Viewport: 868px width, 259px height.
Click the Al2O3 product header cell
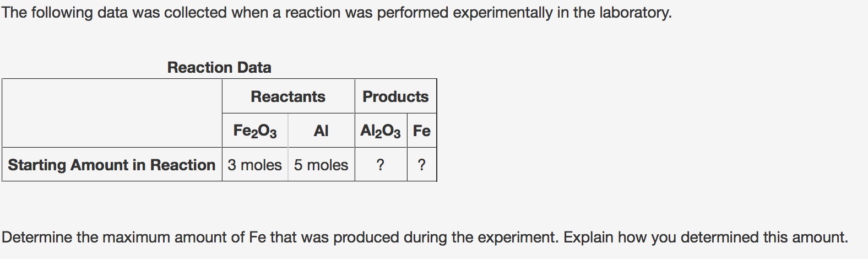(x=381, y=131)
